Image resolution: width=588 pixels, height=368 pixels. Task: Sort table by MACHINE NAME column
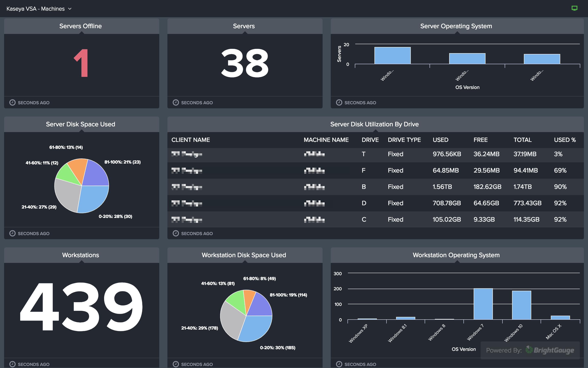tap(326, 140)
